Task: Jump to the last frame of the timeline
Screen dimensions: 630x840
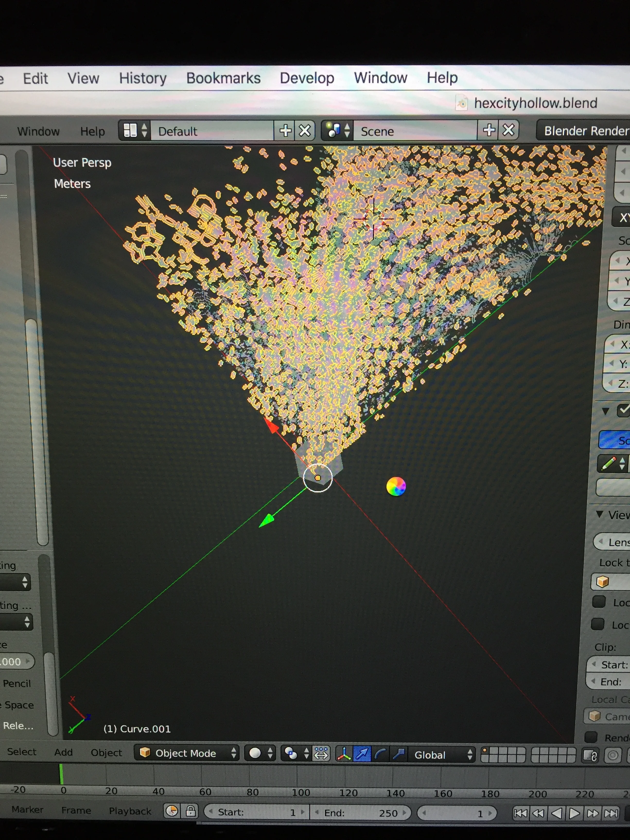Action: [611, 813]
